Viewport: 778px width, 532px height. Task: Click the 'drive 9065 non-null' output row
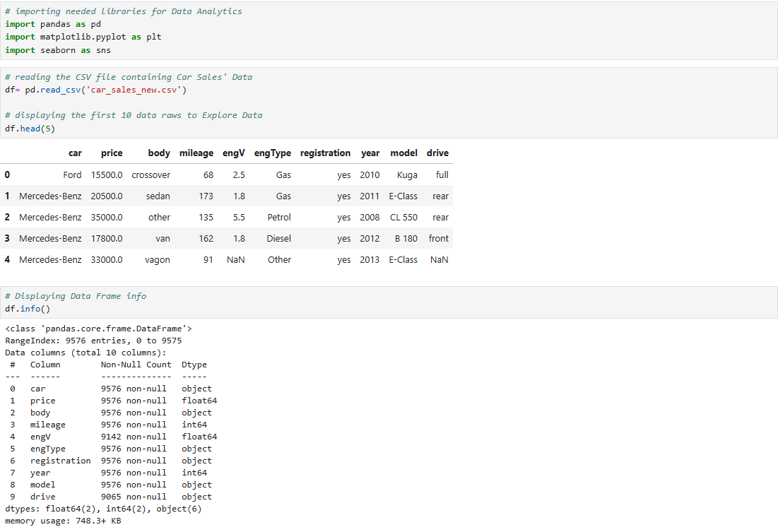[111, 497]
